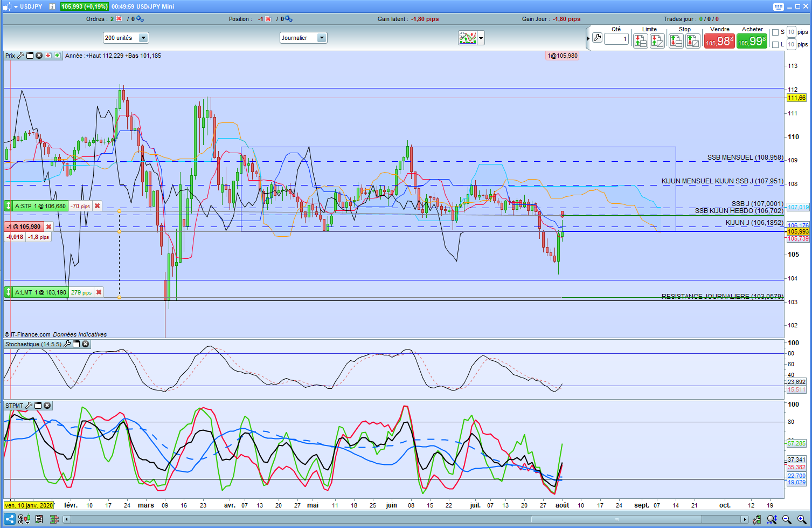This screenshot has width=812, height=528.
Task: Zoom out on the chart
Action: pos(787,519)
